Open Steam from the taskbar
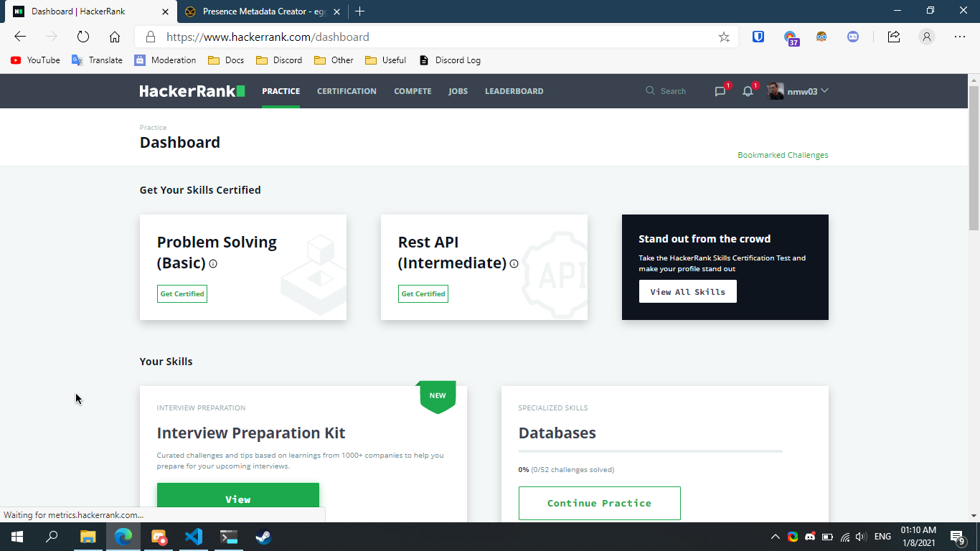This screenshot has height=551, width=980. 263,537
